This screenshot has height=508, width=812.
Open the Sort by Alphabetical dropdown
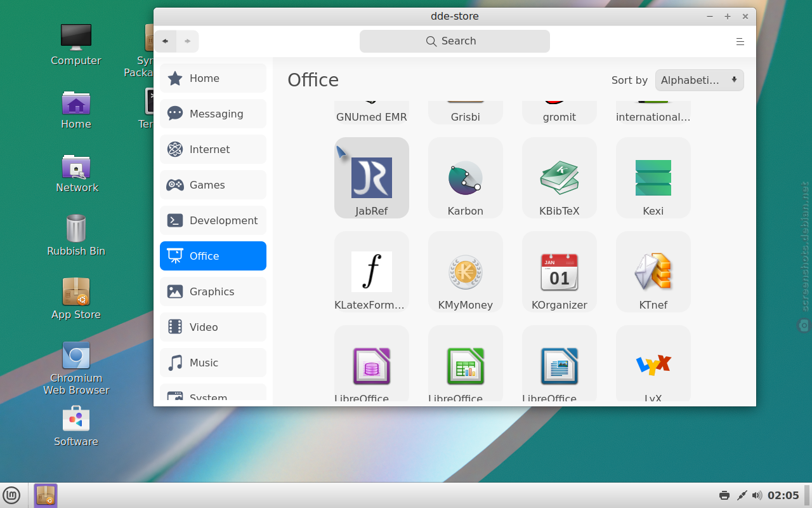point(700,80)
